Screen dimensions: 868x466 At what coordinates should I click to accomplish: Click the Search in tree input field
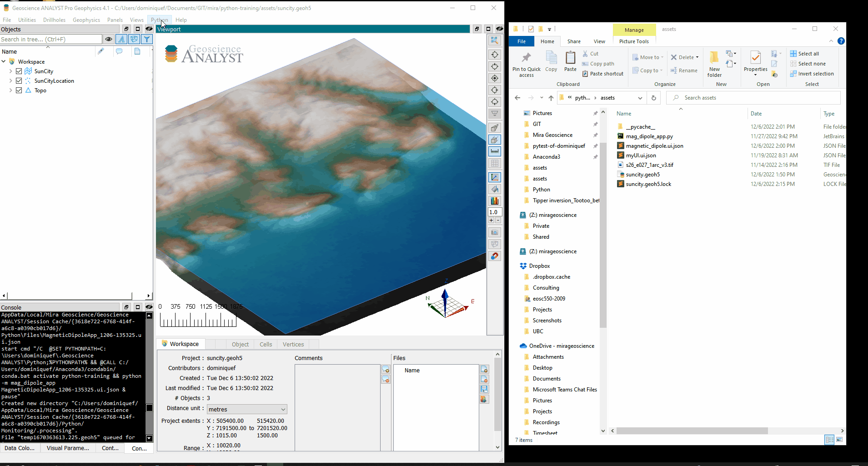pos(51,39)
